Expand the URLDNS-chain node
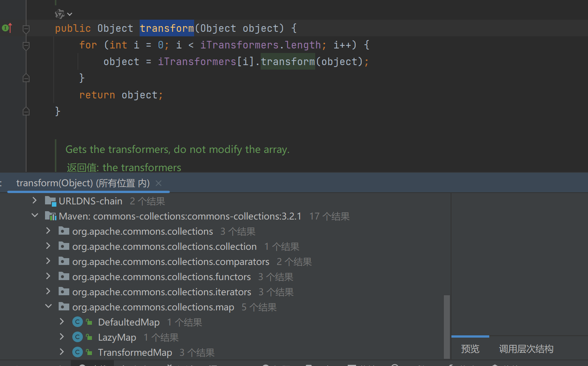588x366 pixels. click(x=35, y=200)
